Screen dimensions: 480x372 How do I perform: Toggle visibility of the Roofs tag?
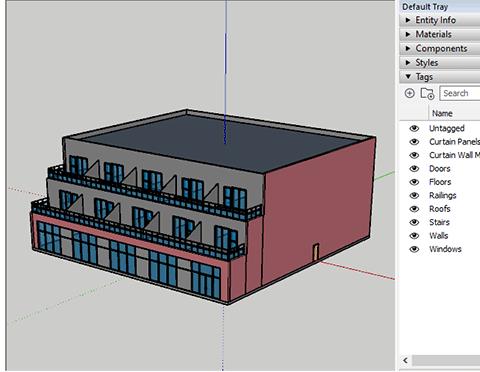point(414,209)
